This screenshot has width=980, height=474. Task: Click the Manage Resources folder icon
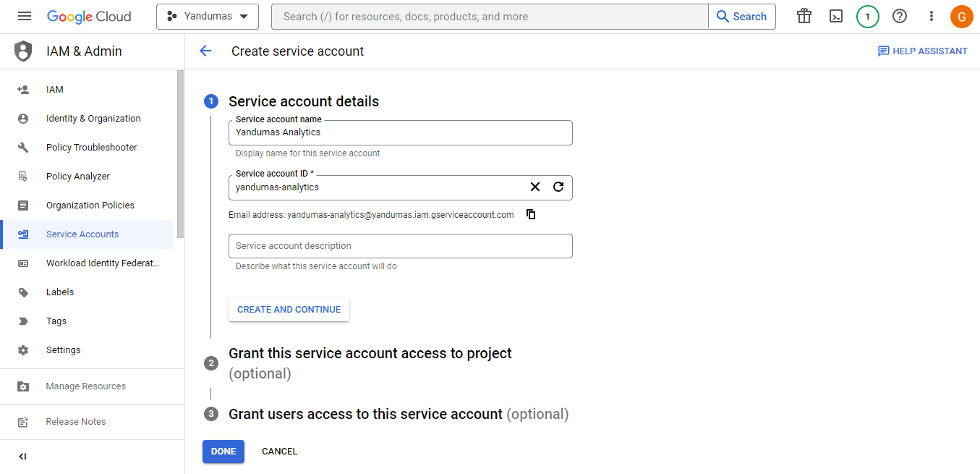[23, 386]
